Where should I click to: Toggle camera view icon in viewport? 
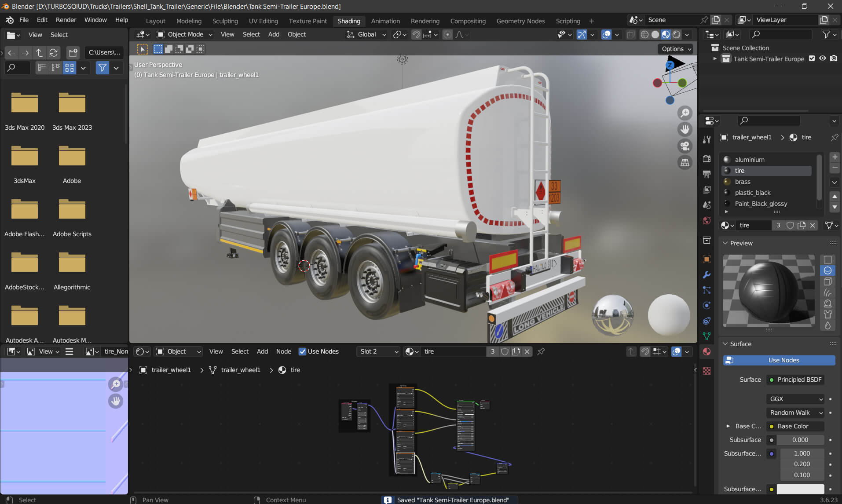tap(685, 146)
